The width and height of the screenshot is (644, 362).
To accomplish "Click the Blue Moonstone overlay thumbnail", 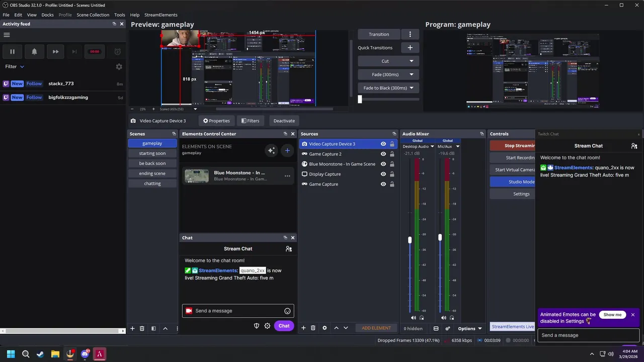I will [197, 176].
